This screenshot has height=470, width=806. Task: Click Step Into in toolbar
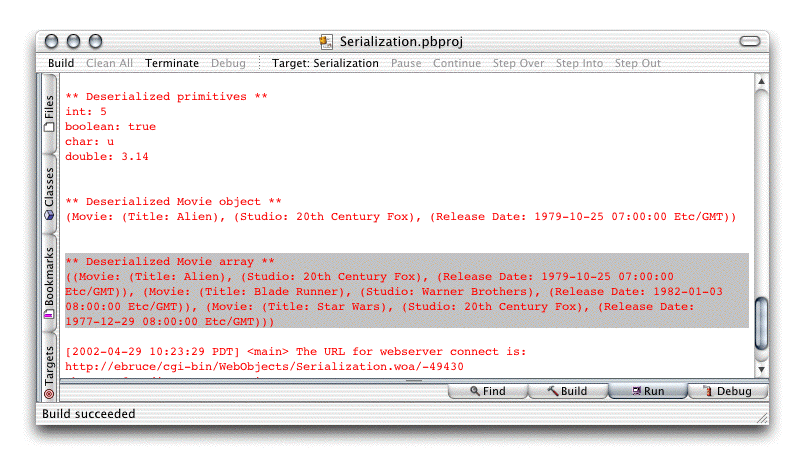pyautogui.click(x=579, y=63)
